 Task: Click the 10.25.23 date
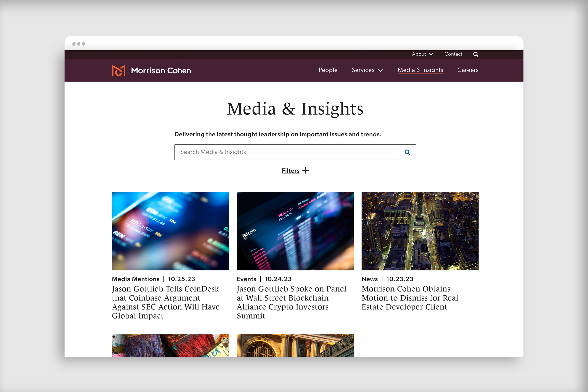pyautogui.click(x=182, y=279)
